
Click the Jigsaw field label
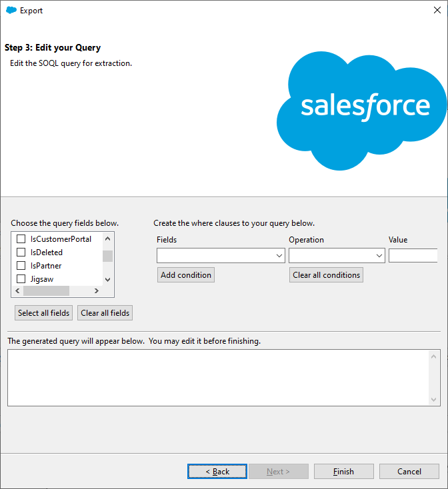[x=42, y=279]
